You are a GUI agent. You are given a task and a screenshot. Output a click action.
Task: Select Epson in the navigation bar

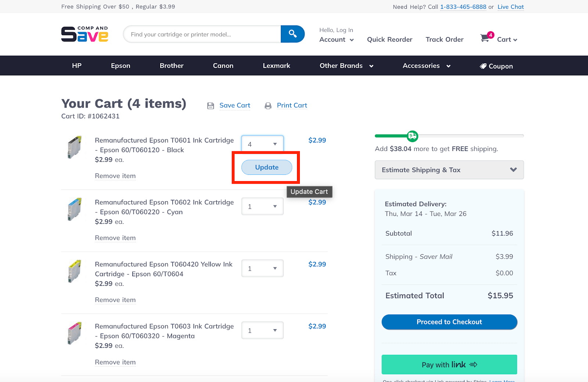(121, 66)
